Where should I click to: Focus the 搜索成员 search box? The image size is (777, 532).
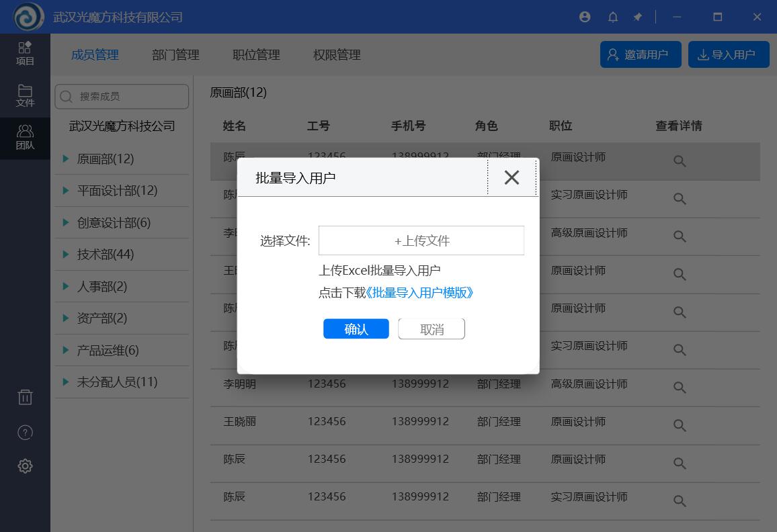(122, 97)
